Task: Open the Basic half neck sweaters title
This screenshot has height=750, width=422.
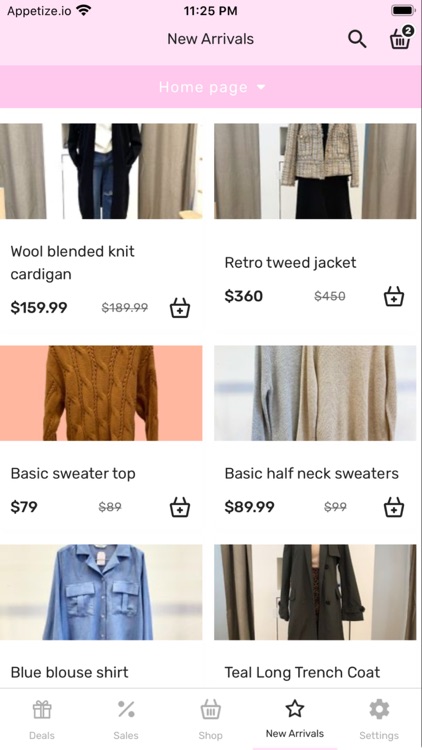Action: tap(311, 474)
